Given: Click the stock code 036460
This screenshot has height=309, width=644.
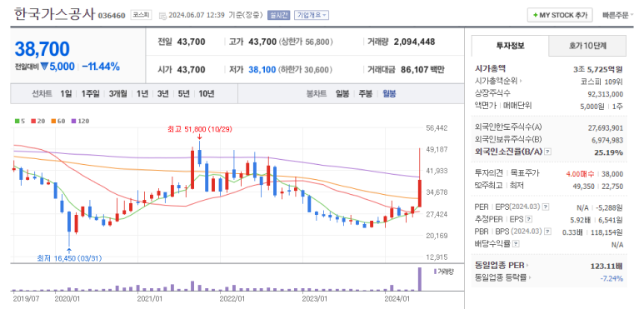Looking at the screenshot, I should click(112, 16).
